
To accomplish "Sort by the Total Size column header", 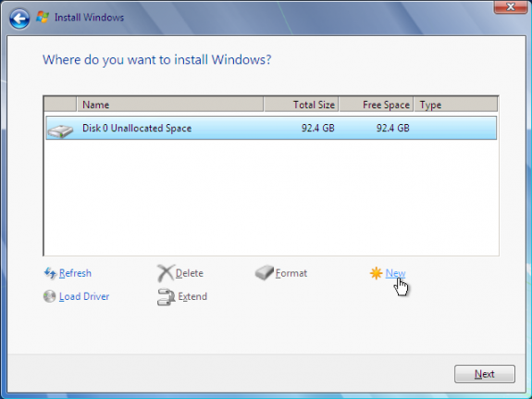I will 301,105.
